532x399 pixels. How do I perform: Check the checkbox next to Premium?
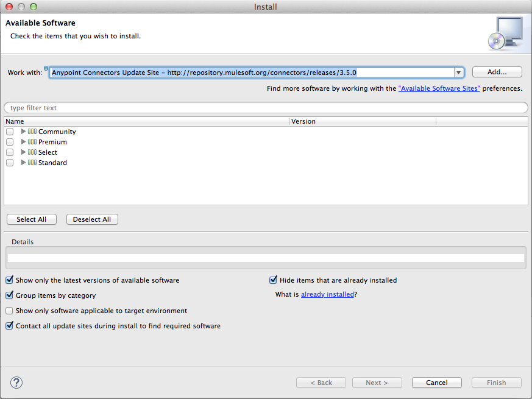point(10,141)
